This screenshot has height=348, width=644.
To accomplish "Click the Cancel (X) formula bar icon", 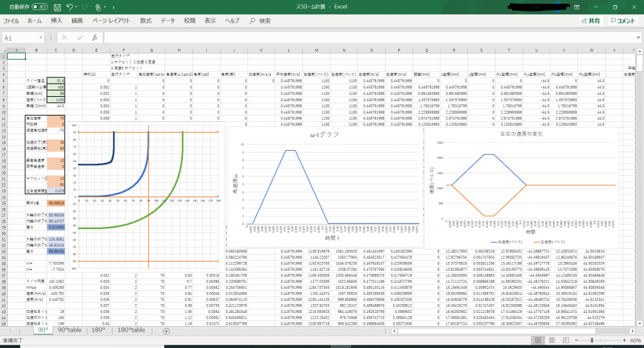I will pos(65,38).
